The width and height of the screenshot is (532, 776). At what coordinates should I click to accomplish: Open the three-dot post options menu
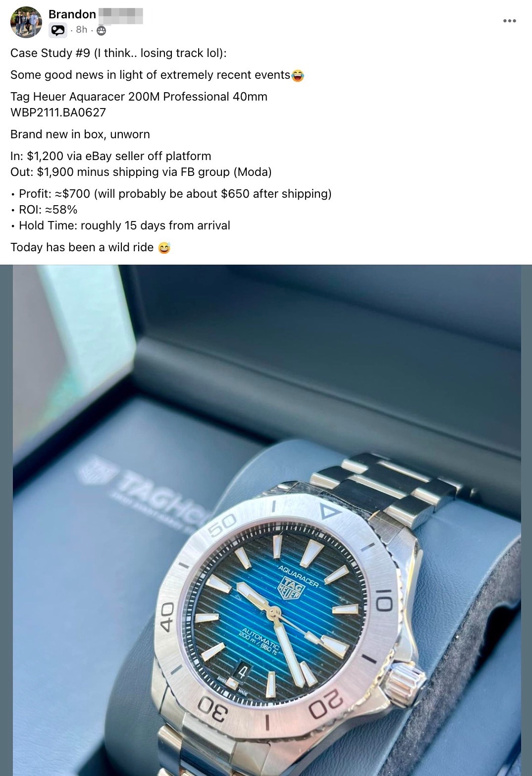(509, 21)
